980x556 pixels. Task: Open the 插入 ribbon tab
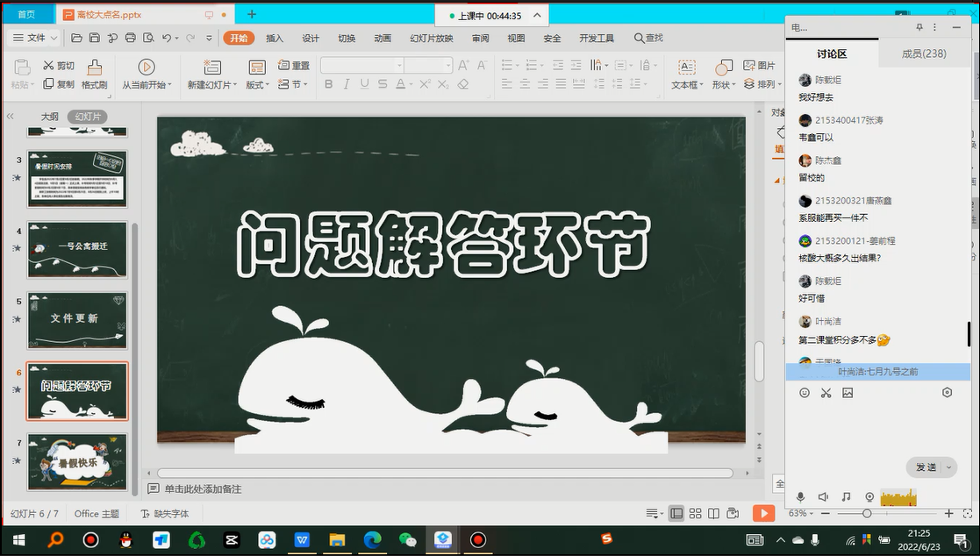(275, 38)
